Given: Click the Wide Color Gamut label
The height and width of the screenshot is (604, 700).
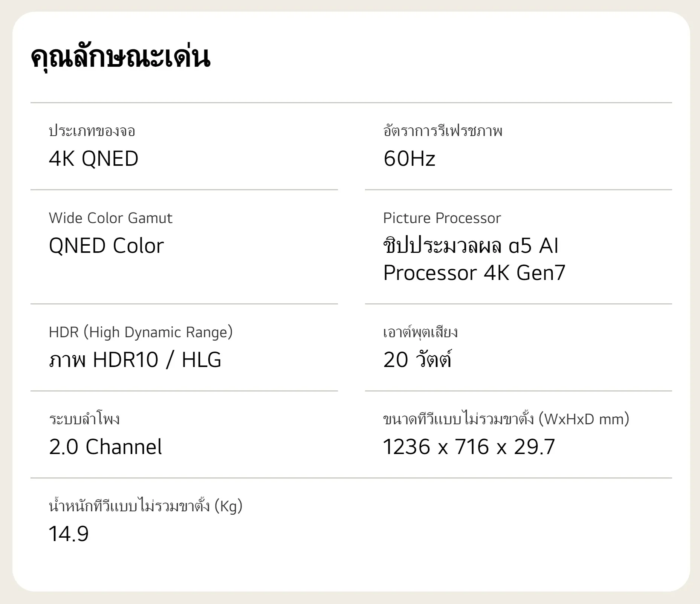Looking at the screenshot, I should pyautogui.click(x=110, y=218).
